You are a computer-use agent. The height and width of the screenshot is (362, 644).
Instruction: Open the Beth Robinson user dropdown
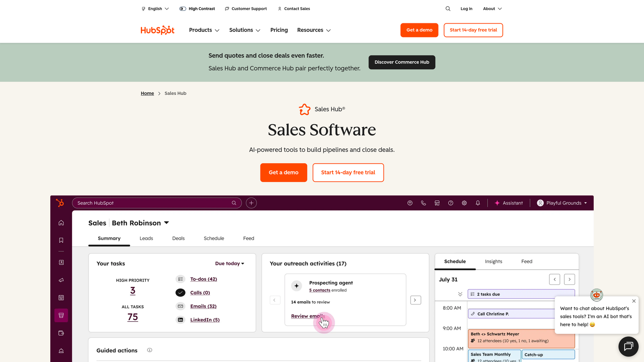tap(140, 223)
